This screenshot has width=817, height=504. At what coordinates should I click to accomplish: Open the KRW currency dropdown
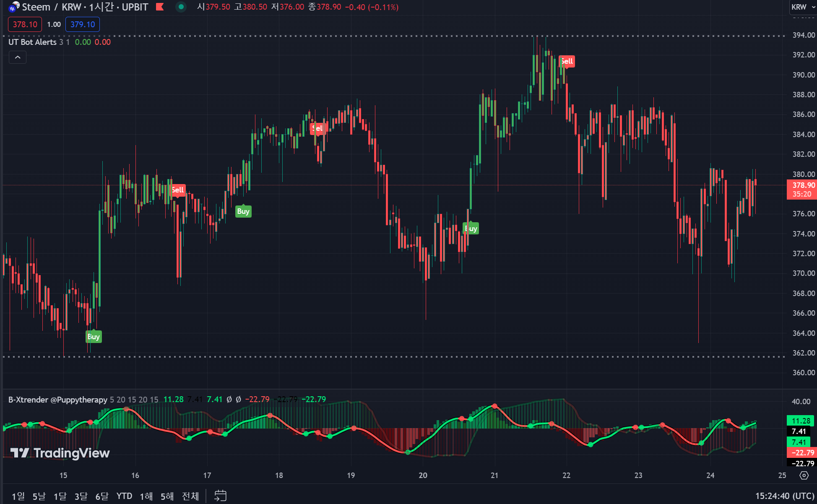point(803,7)
